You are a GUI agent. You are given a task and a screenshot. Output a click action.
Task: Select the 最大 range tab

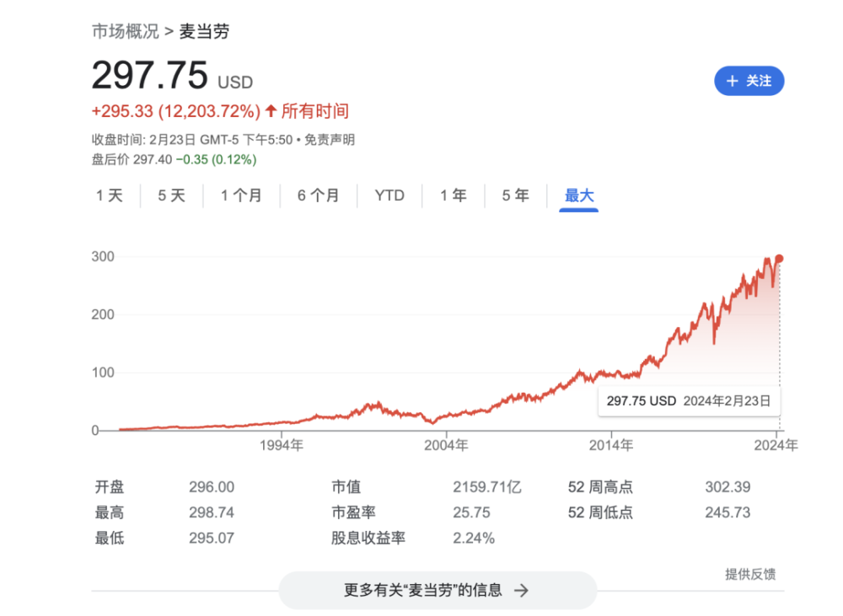pos(579,196)
